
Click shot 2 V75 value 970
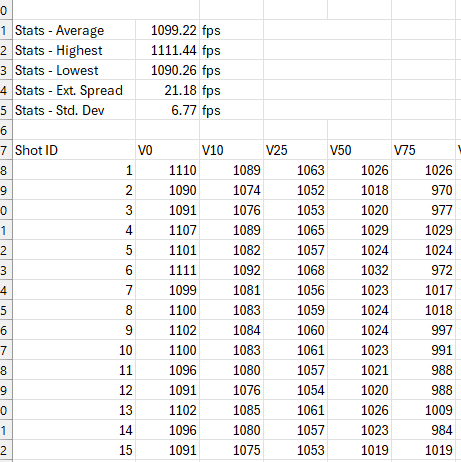[423, 190]
